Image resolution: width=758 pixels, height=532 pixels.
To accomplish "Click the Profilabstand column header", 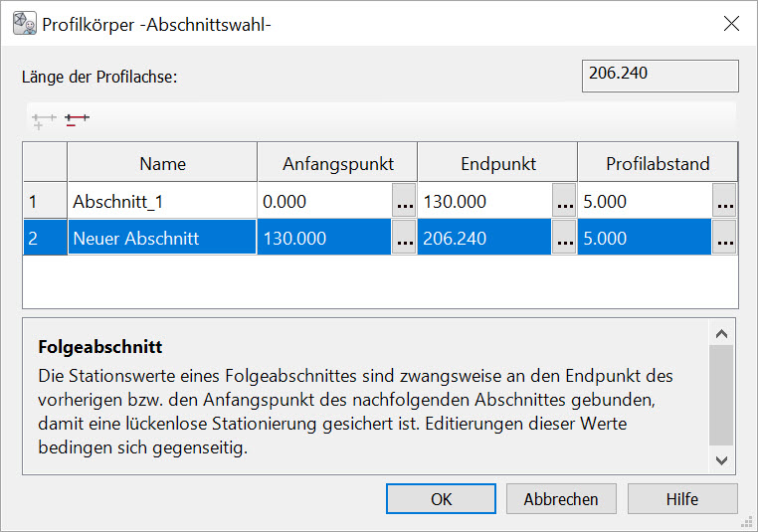I will click(x=658, y=164).
